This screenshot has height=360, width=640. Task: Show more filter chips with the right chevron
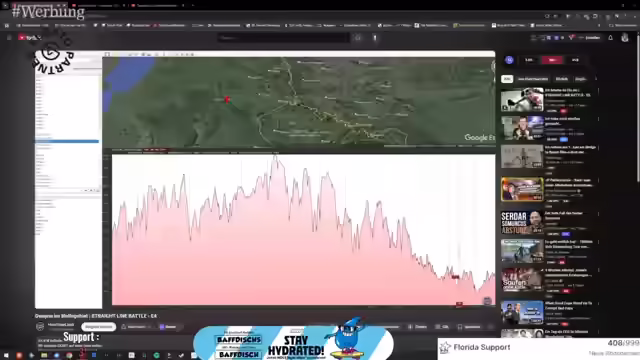pos(596,79)
